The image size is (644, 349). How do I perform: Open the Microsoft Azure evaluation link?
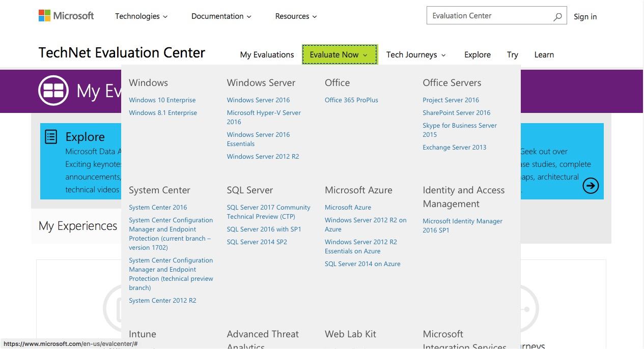(x=348, y=208)
